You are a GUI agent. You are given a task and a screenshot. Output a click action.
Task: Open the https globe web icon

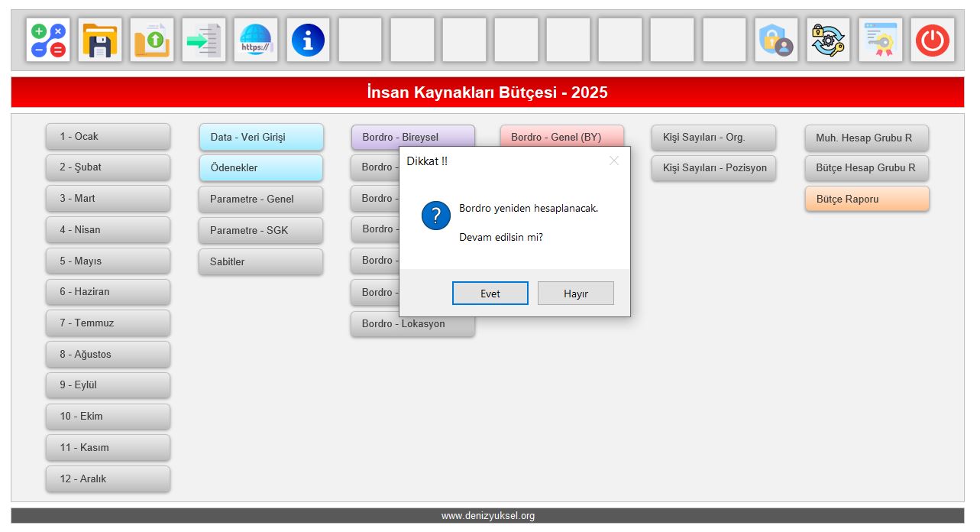click(256, 40)
